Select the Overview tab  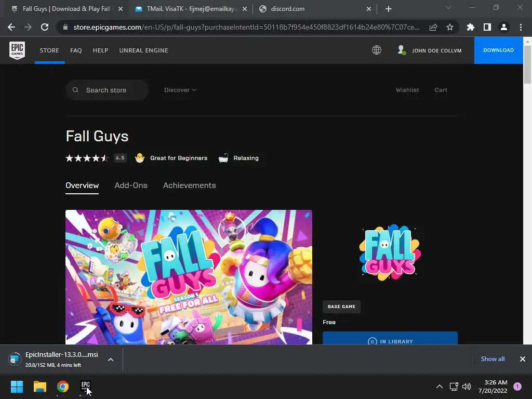click(82, 185)
